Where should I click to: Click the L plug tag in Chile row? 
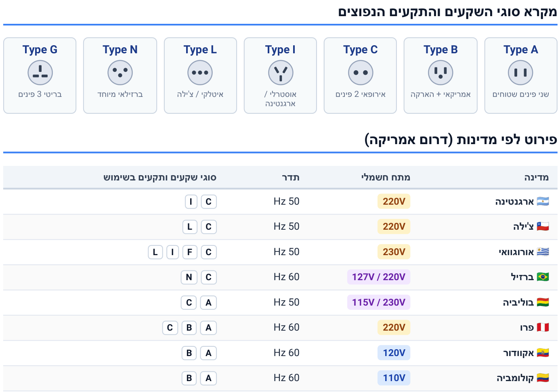[190, 227]
